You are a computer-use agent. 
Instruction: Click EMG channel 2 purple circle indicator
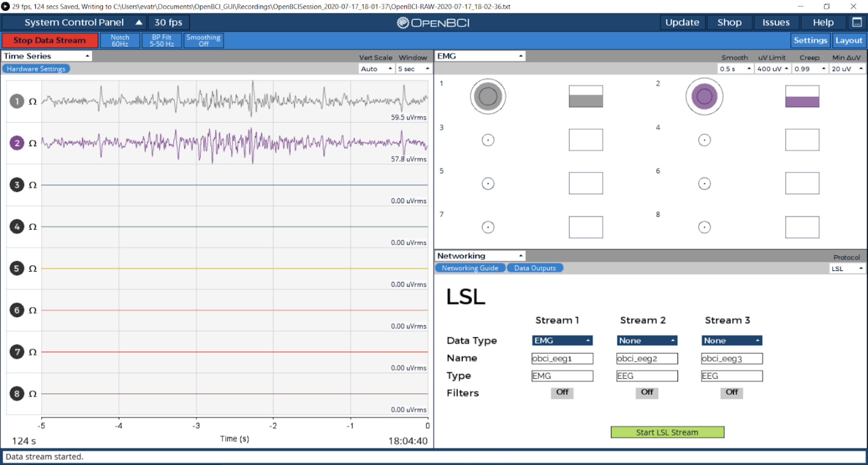pos(704,96)
